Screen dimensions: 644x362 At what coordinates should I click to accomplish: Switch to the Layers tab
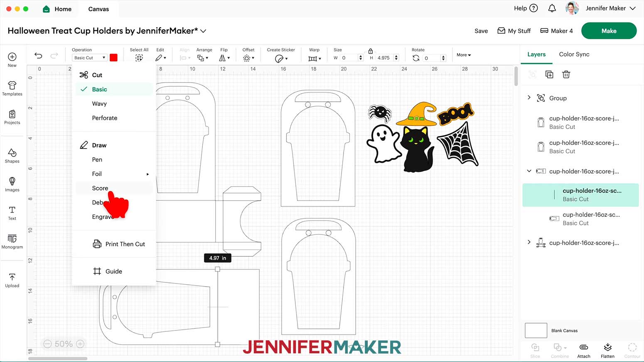click(536, 54)
